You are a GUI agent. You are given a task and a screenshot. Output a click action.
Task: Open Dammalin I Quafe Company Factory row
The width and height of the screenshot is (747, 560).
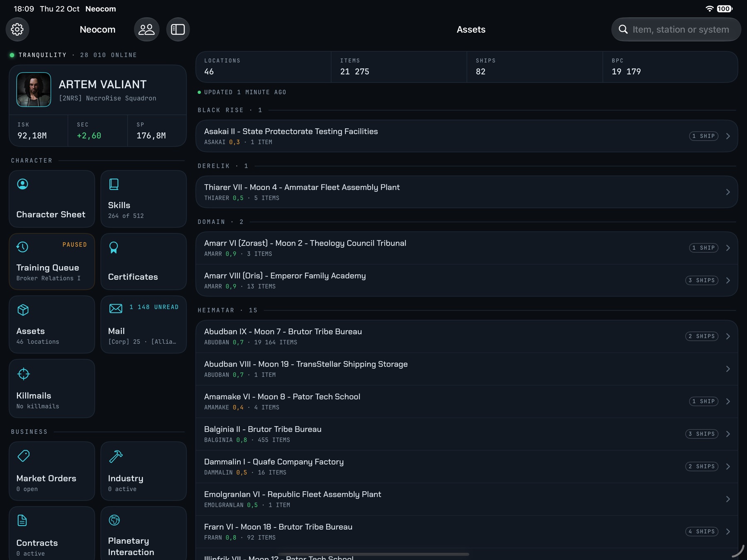[467, 467]
